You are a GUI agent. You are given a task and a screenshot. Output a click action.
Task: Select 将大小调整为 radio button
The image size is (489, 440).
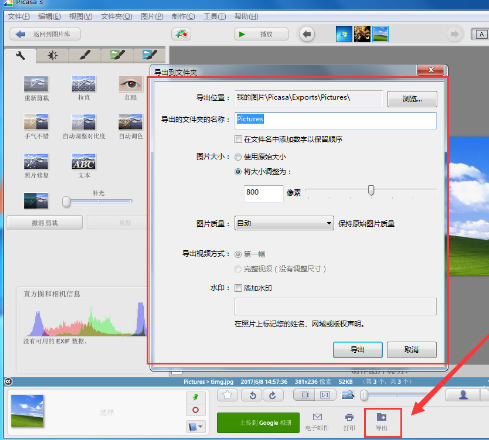coord(238,172)
